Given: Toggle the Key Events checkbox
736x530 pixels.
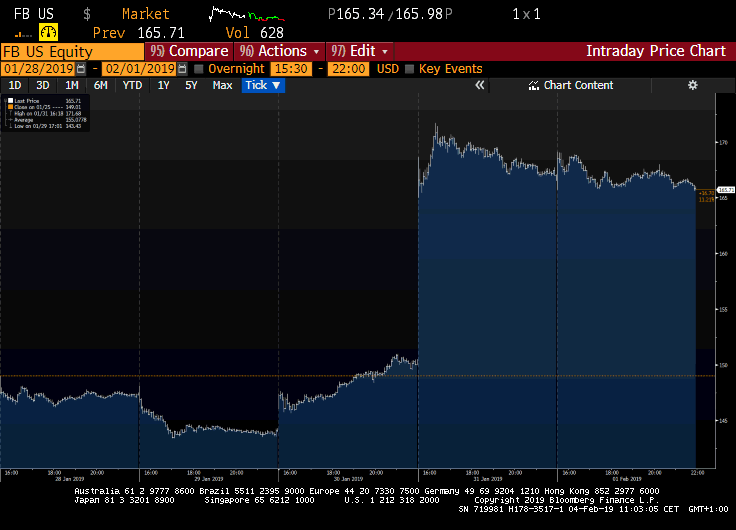Looking at the screenshot, I should click(x=409, y=69).
